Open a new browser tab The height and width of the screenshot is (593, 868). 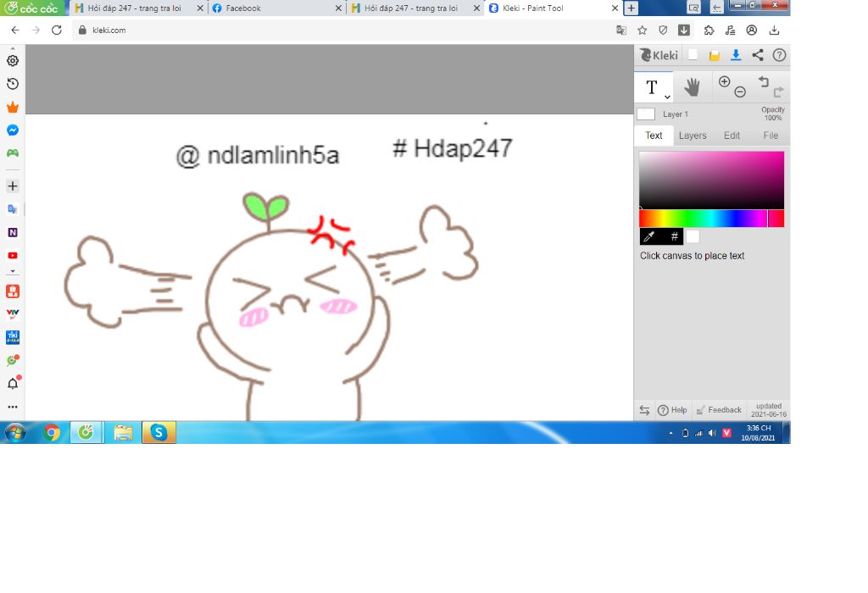click(x=631, y=8)
